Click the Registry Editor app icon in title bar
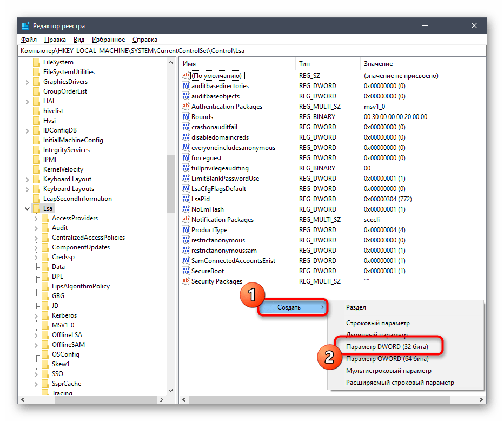This screenshot has width=504, height=421. [x=26, y=26]
